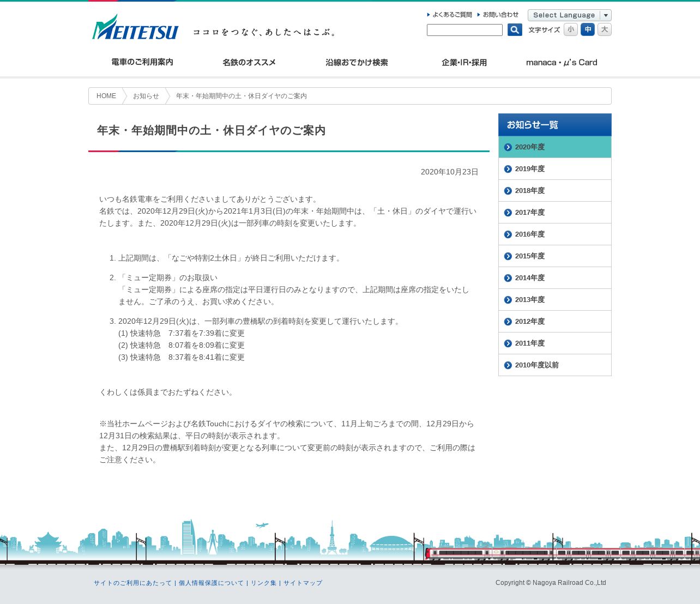The height and width of the screenshot is (604, 700).
Task: Open the よくあるご質問 link
Action: point(450,15)
